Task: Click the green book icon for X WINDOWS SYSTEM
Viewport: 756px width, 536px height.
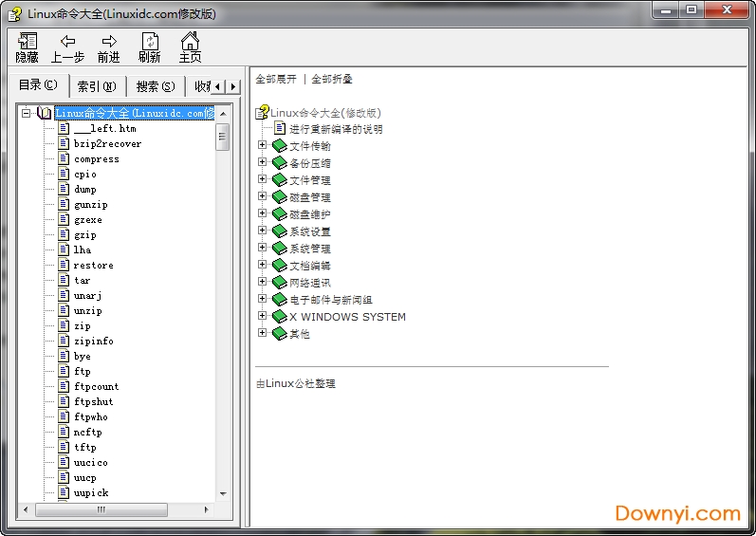Action: click(x=279, y=317)
